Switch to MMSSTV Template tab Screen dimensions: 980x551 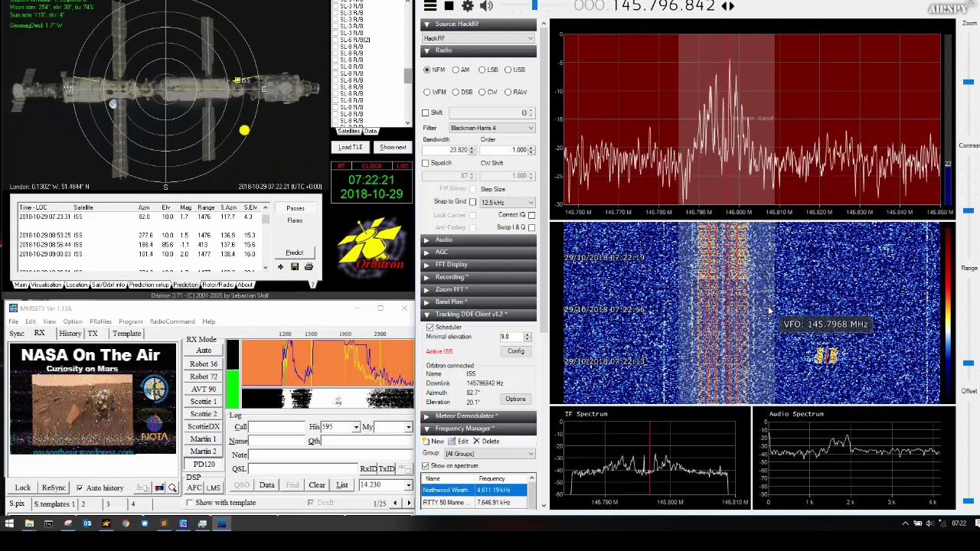point(126,334)
